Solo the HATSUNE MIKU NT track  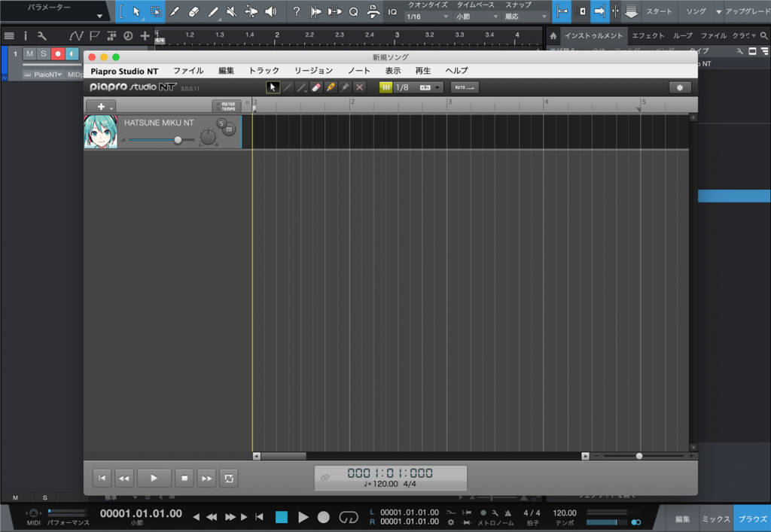pos(221,123)
